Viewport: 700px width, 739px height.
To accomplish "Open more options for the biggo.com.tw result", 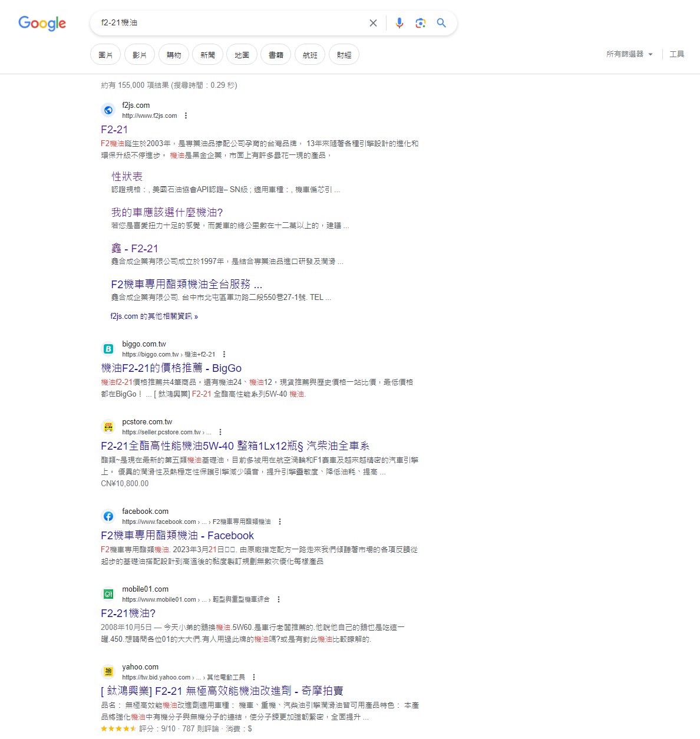I will coord(224,354).
